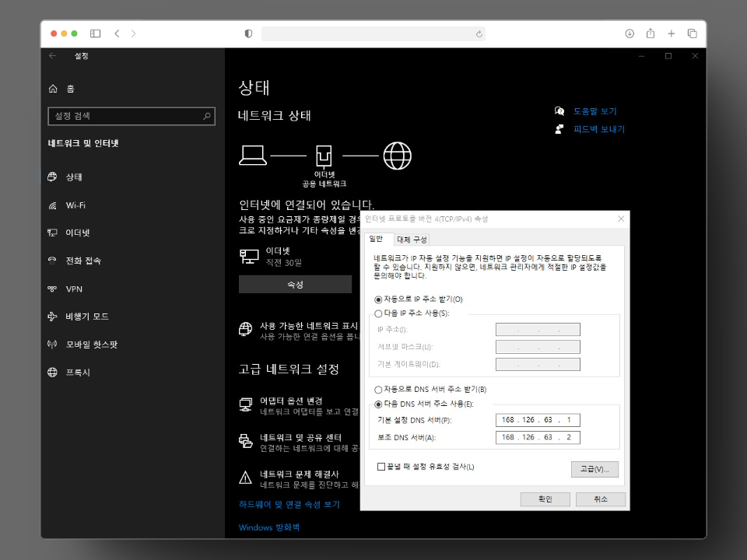Cancel dialog with 취소 button
Image resolution: width=747 pixels, height=560 pixels.
pos(600,499)
